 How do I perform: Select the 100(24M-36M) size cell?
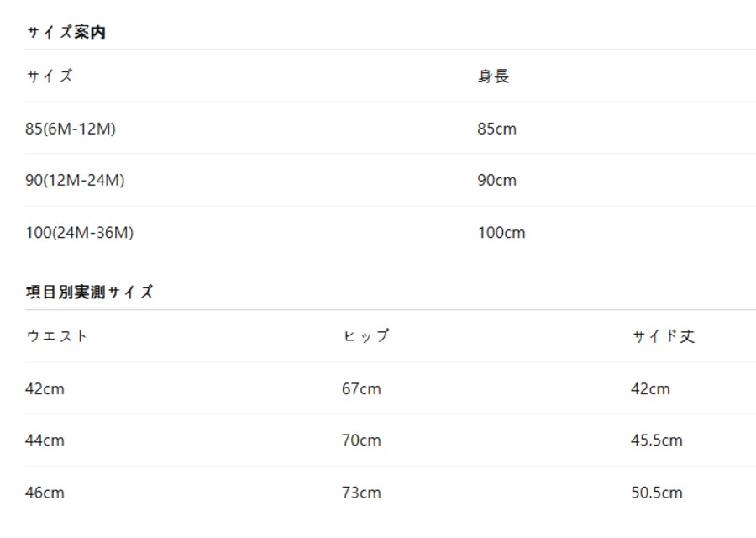(x=79, y=232)
